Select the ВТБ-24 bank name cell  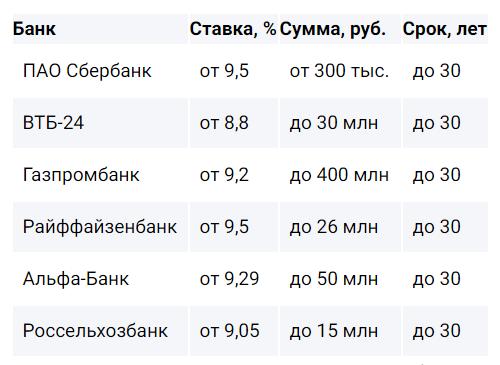click(100, 123)
